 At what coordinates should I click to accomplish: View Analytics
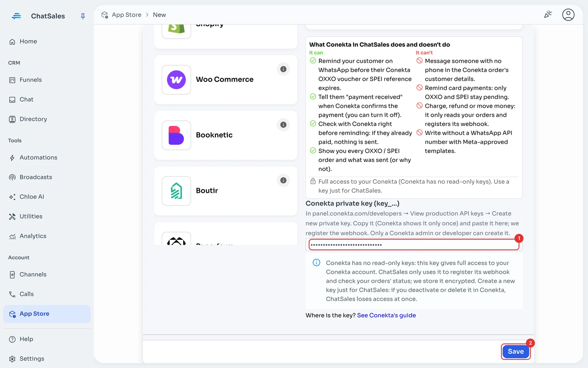point(47,236)
